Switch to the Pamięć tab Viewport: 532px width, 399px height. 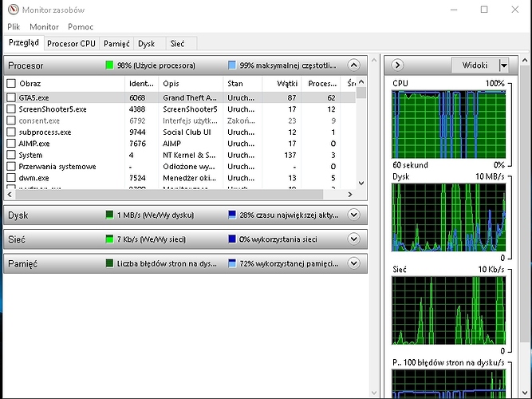pyautogui.click(x=116, y=43)
